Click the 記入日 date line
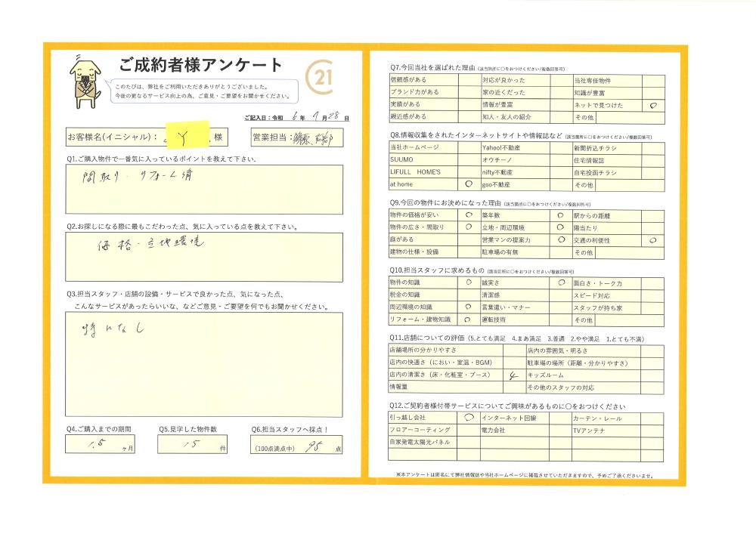Screen dimensions: 756x534 coord(298,118)
